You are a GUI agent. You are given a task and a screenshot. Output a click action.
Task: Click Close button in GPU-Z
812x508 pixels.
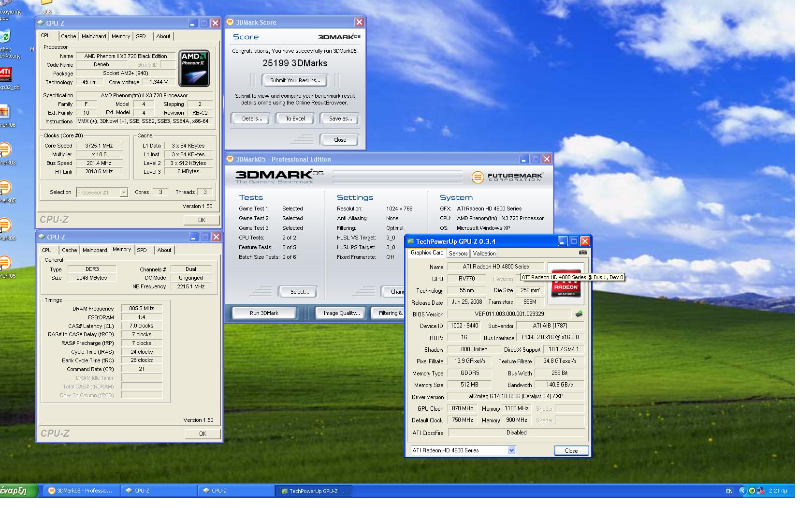pos(571,450)
